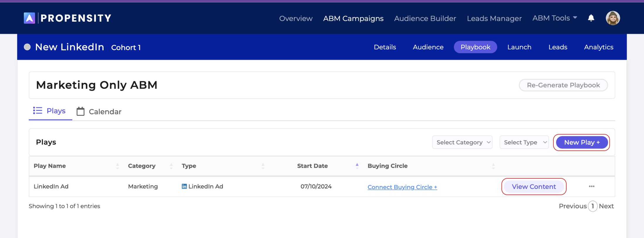Switch to the Analytics tab
This screenshot has width=644, height=238.
click(x=599, y=47)
